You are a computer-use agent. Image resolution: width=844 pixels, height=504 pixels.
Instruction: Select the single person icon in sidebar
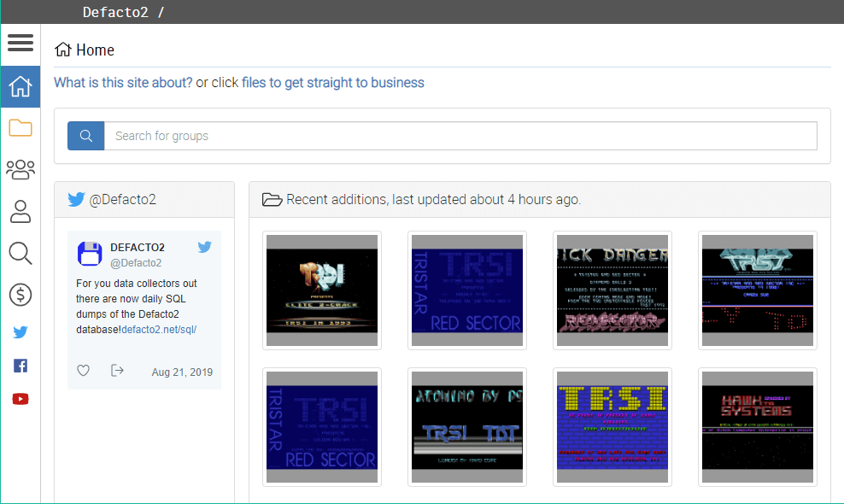(x=21, y=211)
